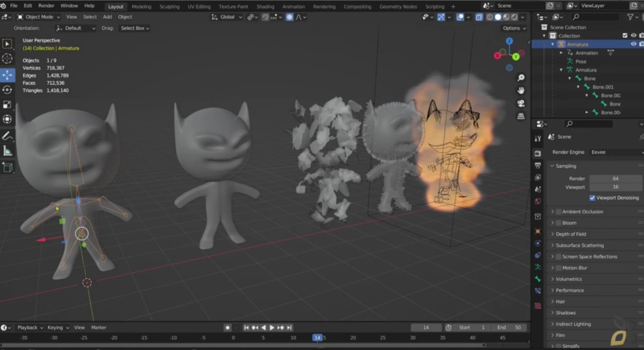Open the Bone properties tab icon
The width and height of the screenshot is (644, 350).
(538, 279)
